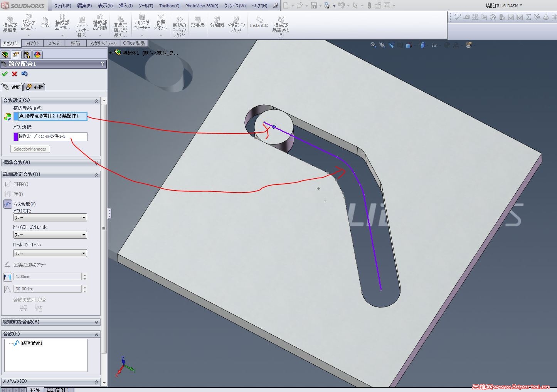Open the 挿入(I) menu
Screen dimensions: 557x392
click(126, 6)
